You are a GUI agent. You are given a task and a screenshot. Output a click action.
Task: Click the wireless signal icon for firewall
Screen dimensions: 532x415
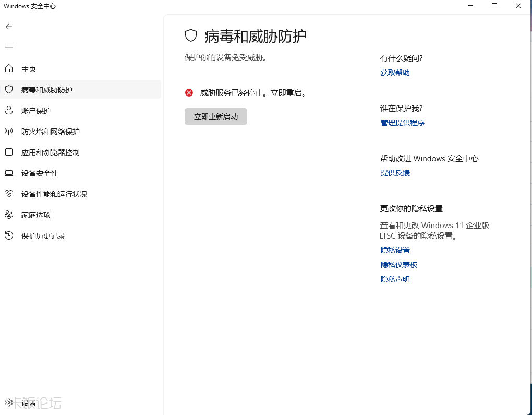click(x=9, y=131)
